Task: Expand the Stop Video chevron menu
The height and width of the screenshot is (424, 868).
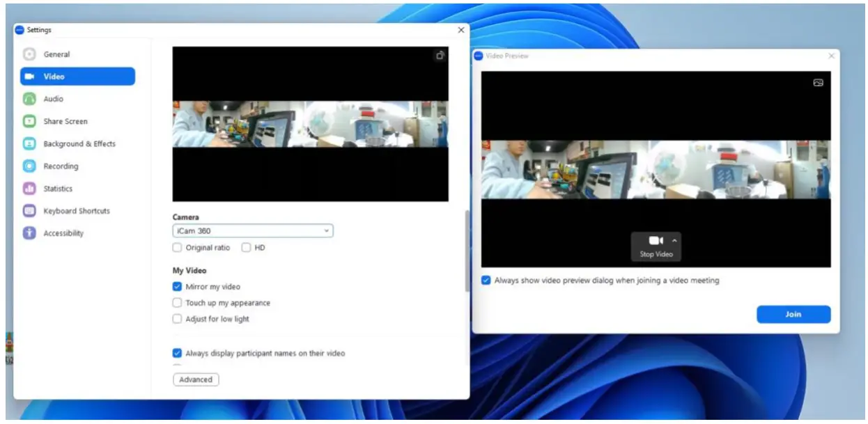Action: click(674, 240)
